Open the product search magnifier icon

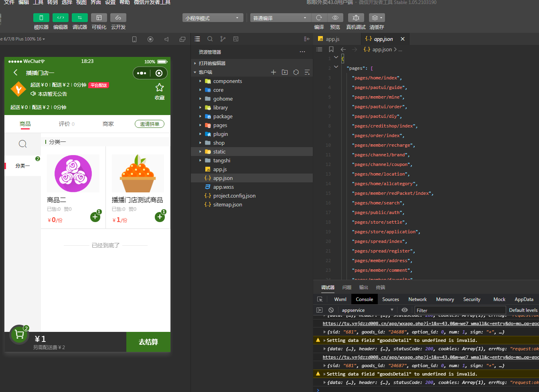(23, 144)
